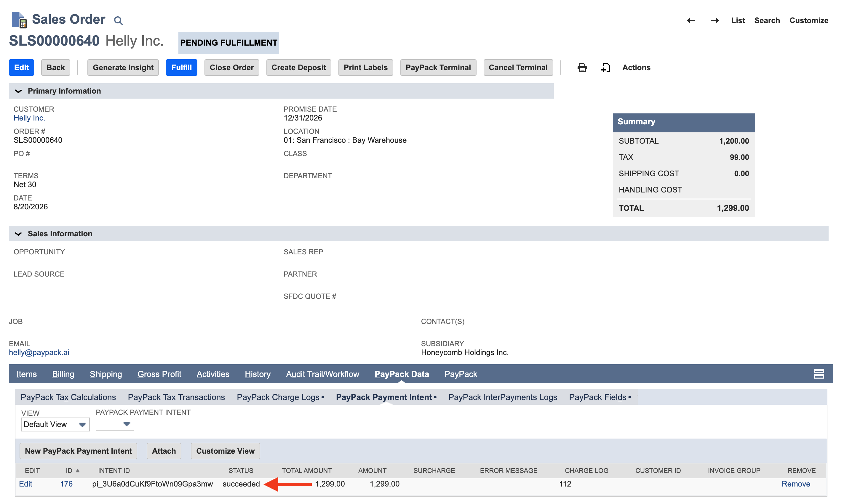The height and width of the screenshot is (504, 844).
Task: Open the Search link in the header
Action: click(767, 20)
